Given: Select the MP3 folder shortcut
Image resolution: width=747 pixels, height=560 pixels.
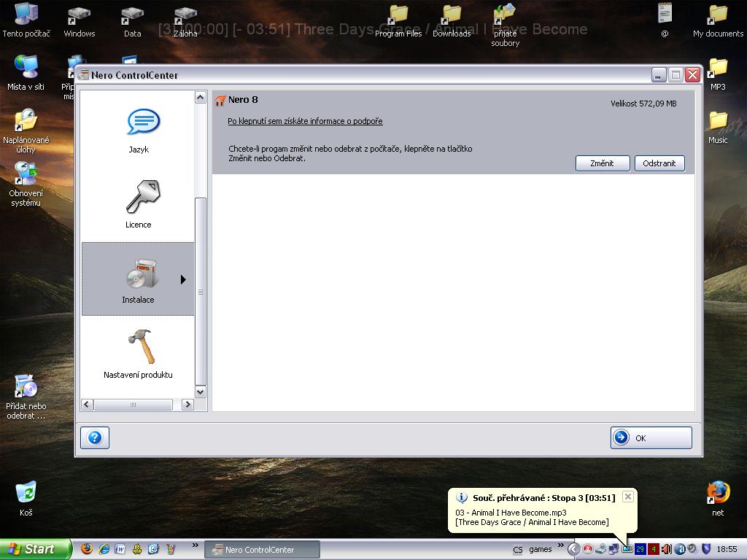Looking at the screenshot, I should click(718, 74).
